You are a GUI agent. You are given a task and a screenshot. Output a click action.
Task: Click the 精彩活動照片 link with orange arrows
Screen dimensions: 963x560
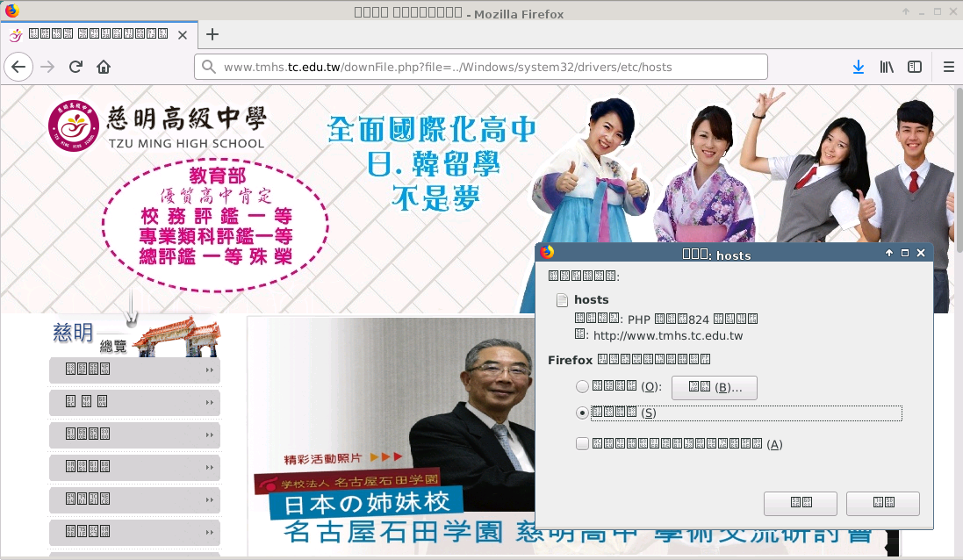[342, 458]
